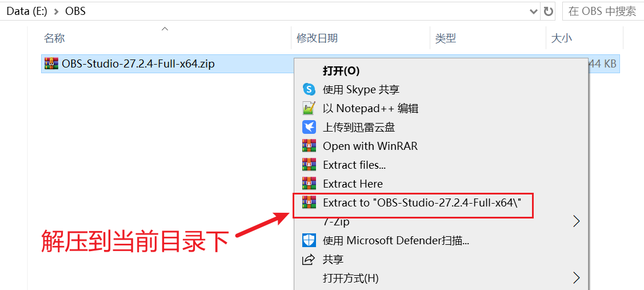Click the Xunlei cloud upload bird icon
This screenshot has height=290, width=644.
pyautogui.click(x=309, y=127)
